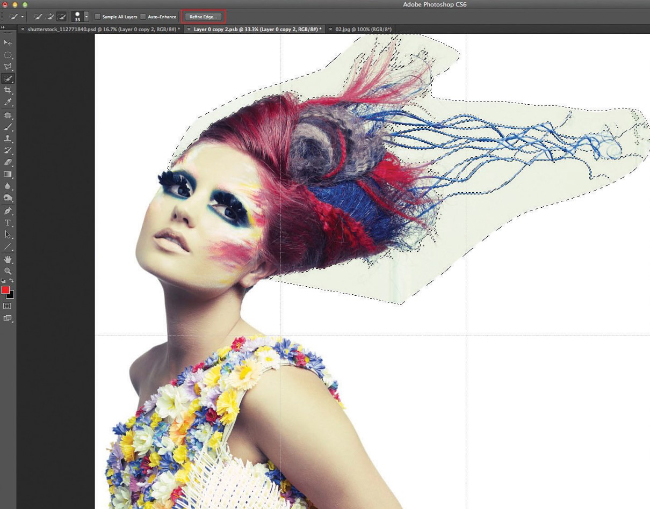The width and height of the screenshot is (650, 509).
Task: Select the Move tool
Action: pyautogui.click(x=8, y=43)
